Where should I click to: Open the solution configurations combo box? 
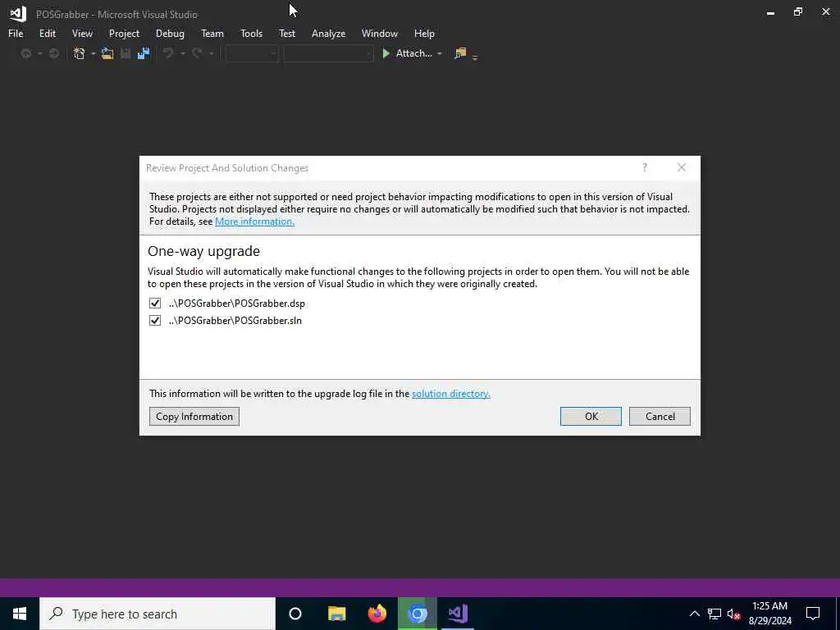(252, 53)
